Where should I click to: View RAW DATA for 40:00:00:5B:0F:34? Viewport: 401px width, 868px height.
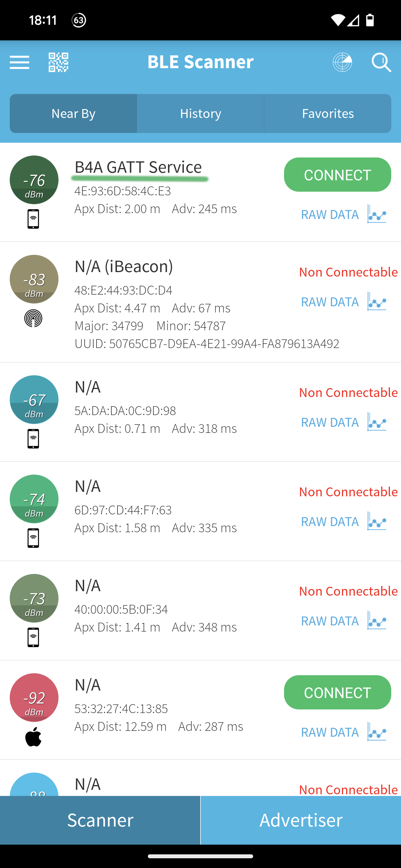click(330, 621)
